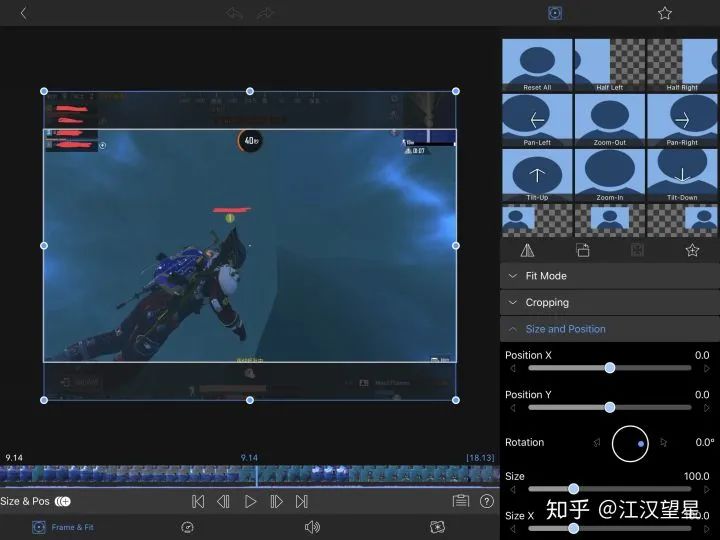Jump to start of clip
Screen dimensions: 720x540
(198, 501)
